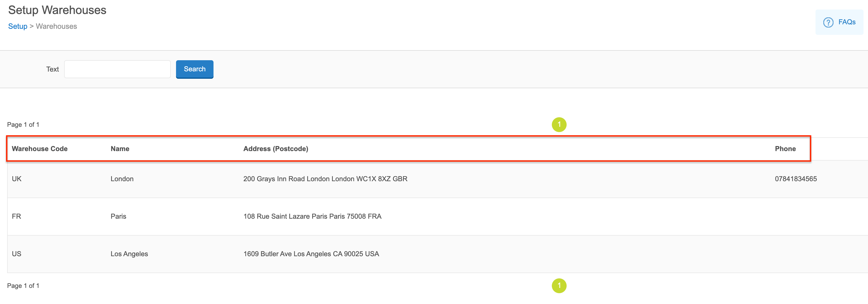
Task: Click the Setup Warehouses page title
Action: [x=57, y=10]
